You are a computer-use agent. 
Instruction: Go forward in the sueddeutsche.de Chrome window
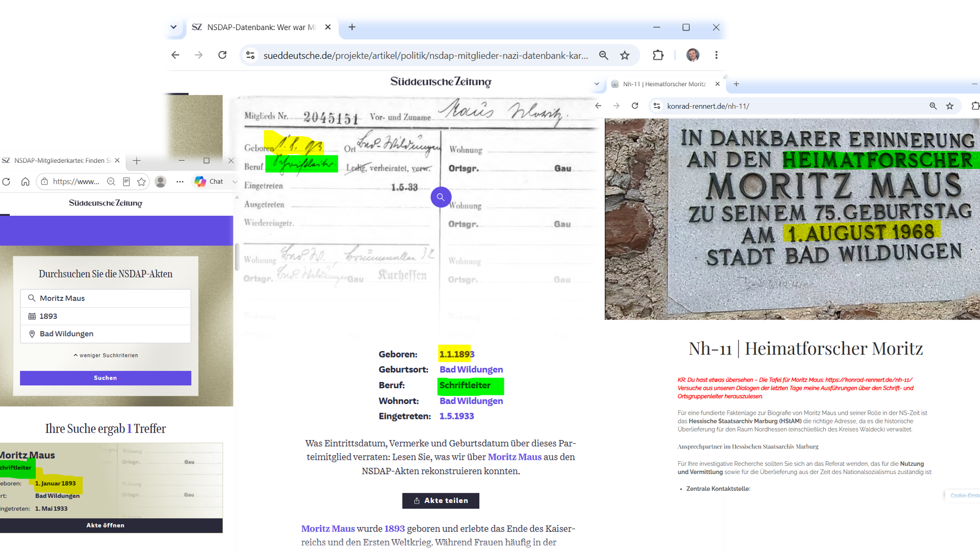pyautogui.click(x=199, y=55)
